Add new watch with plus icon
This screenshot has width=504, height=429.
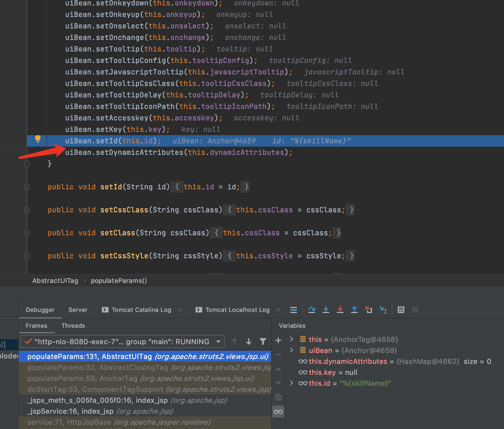[278, 340]
